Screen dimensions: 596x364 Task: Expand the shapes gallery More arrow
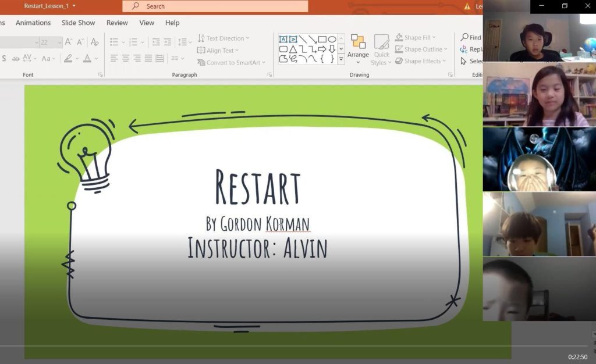[x=341, y=59]
